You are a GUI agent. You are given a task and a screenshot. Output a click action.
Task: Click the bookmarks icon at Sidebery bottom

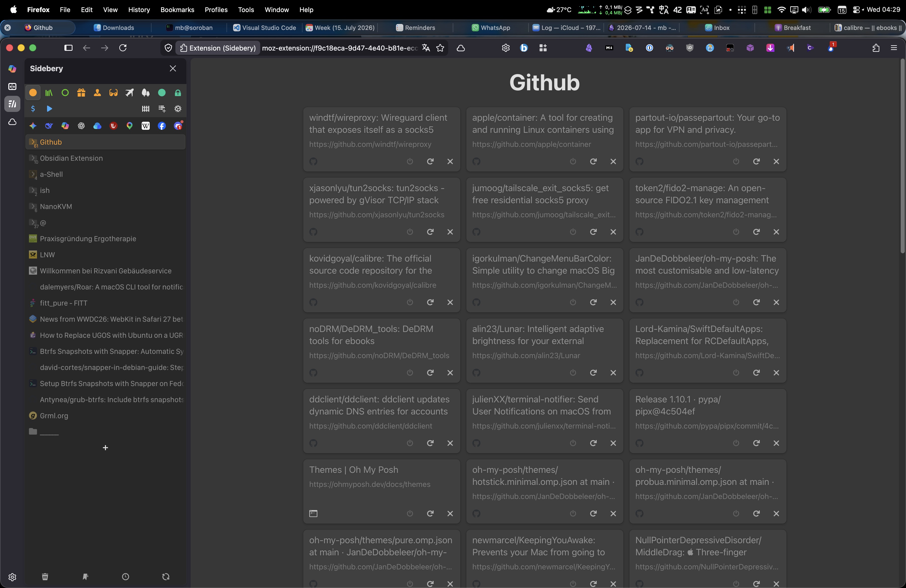[85, 577]
